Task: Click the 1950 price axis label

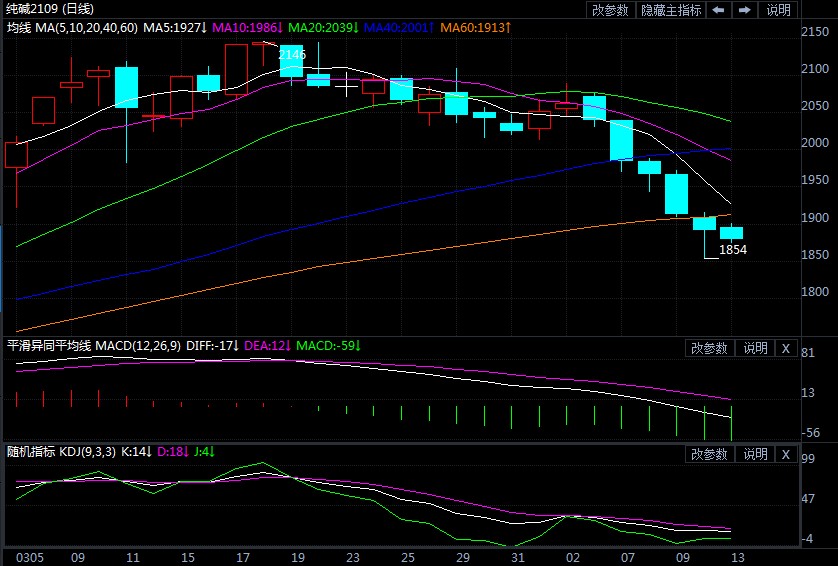Action: tap(815, 180)
